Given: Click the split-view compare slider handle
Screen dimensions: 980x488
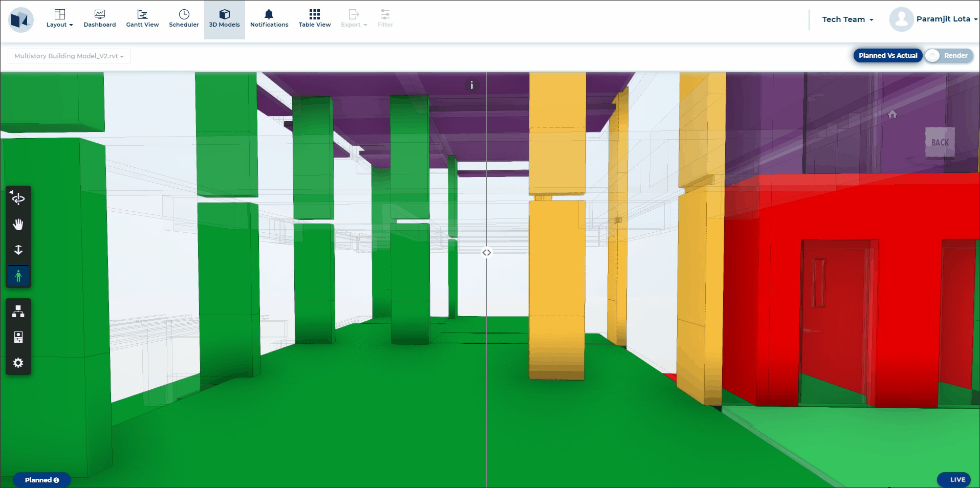Looking at the screenshot, I should [x=487, y=252].
